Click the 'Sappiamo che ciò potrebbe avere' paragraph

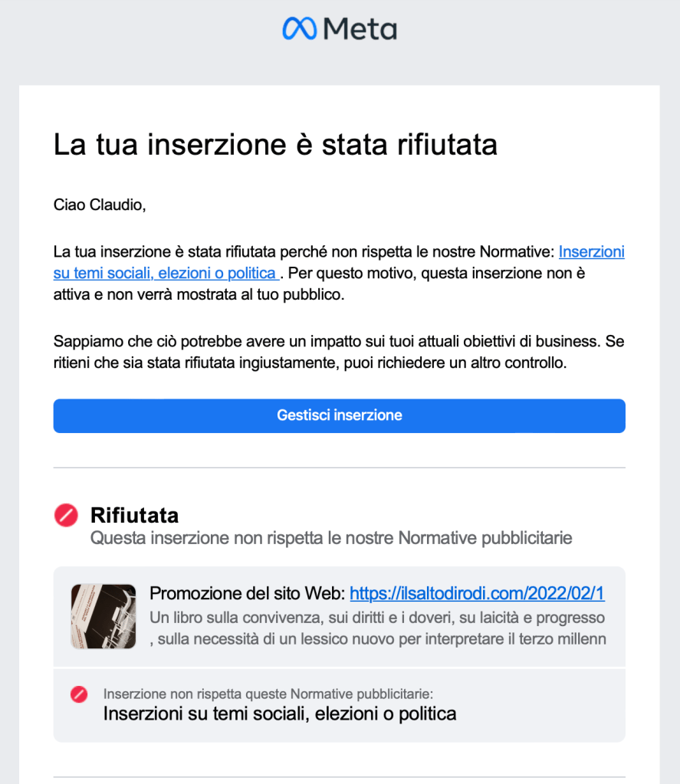coord(339,352)
